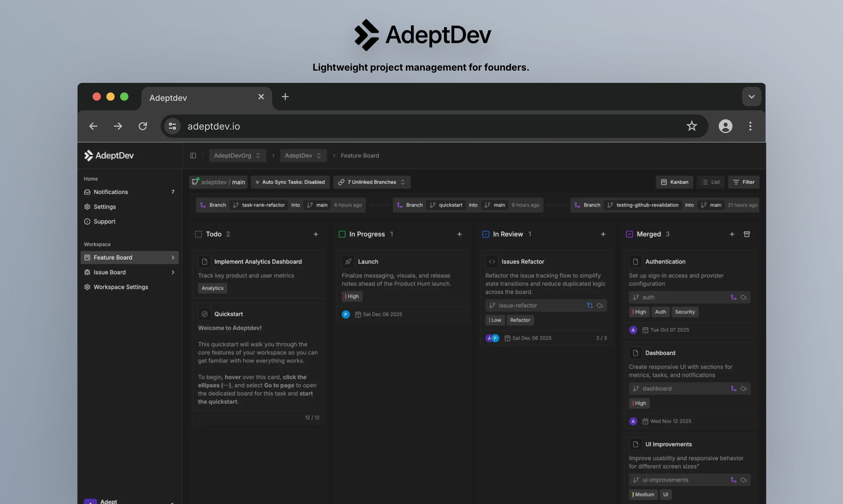
Task: Switch to Kanban view
Action: point(674,182)
